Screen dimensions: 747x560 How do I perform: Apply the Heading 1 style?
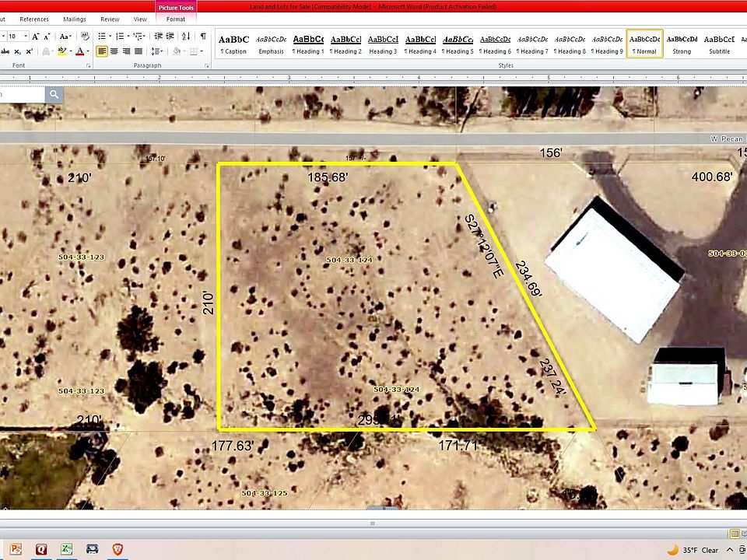[309, 44]
